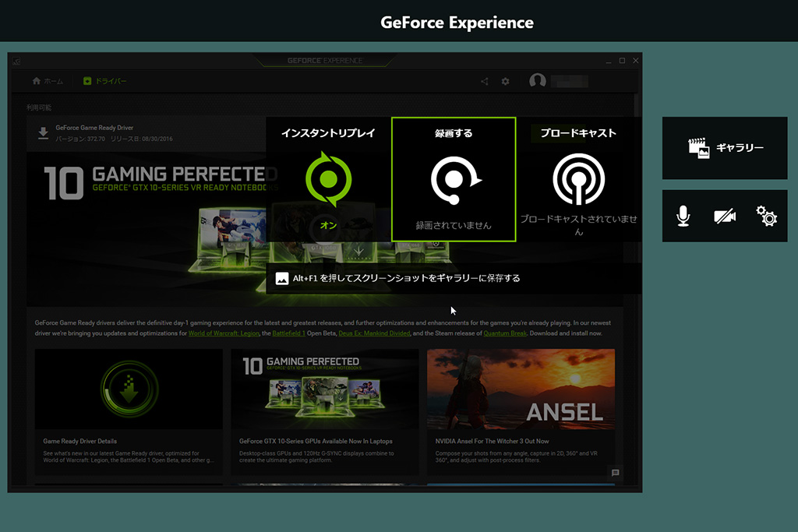
Task: Maximize the GeForce Experience window
Action: pyautogui.click(x=622, y=61)
